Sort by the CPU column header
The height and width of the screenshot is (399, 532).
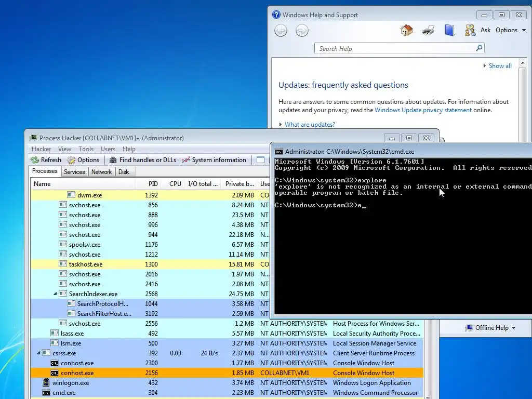point(172,183)
